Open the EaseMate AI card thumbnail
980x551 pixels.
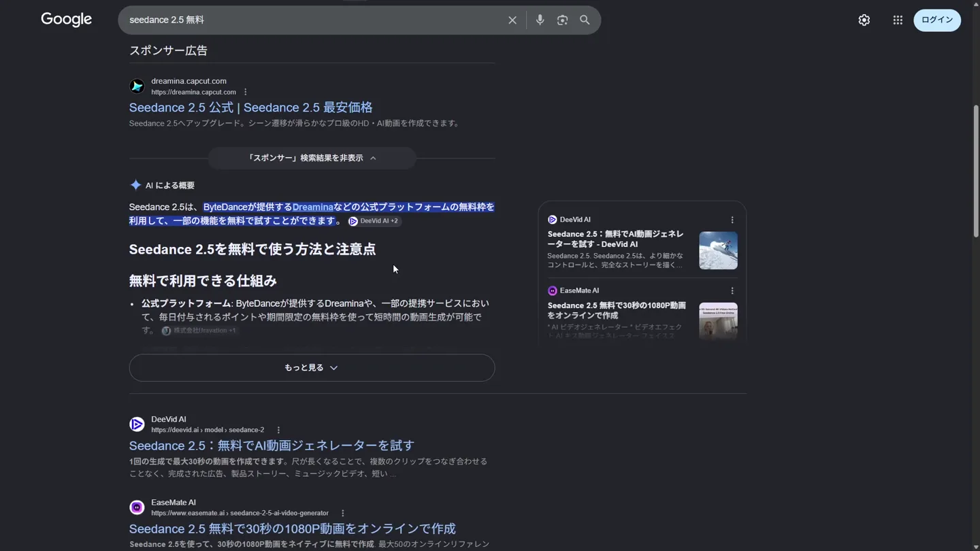coord(718,321)
